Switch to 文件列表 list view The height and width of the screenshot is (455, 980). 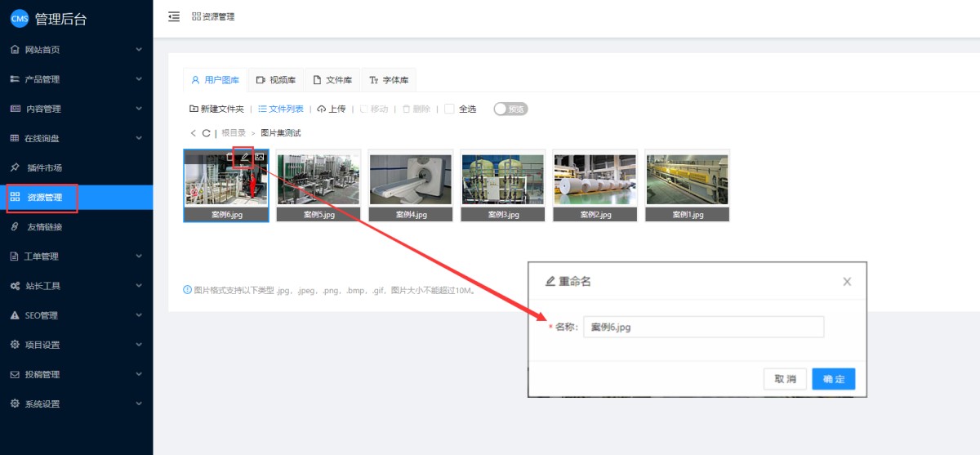pyautogui.click(x=281, y=109)
